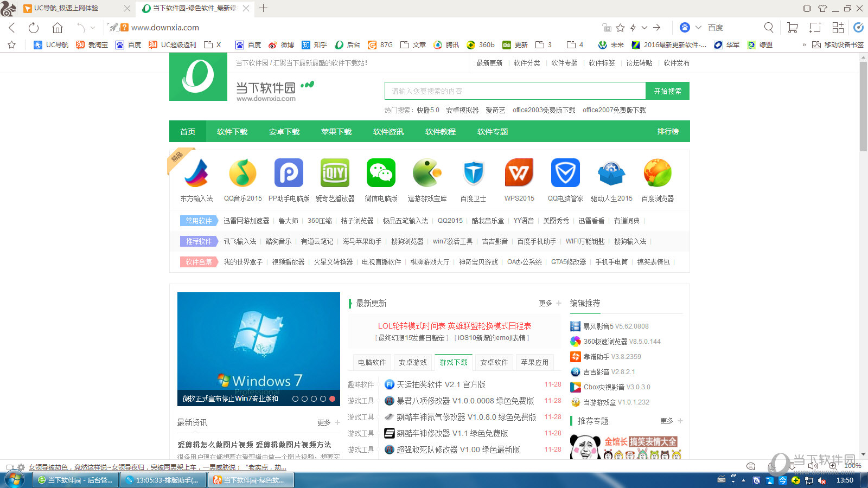Viewport: 868px width, 488px height.
Task: Select the first carousel indicator dot
Action: 296,399
